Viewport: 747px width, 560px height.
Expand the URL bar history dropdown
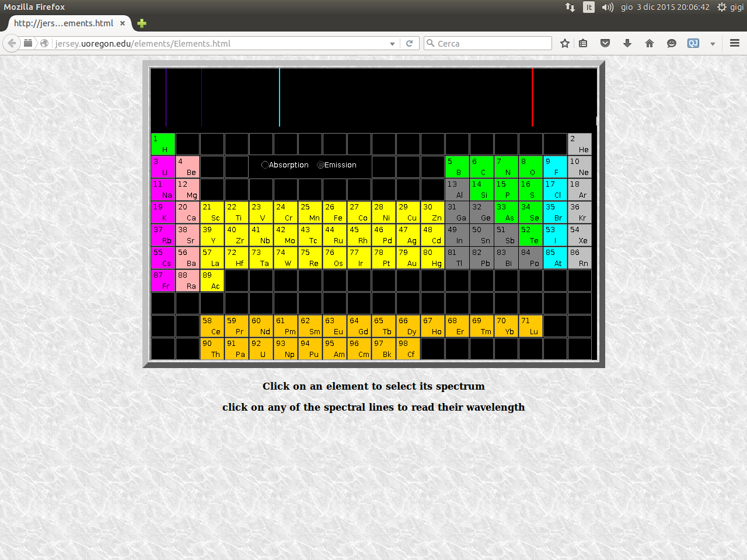click(x=392, y=44)
